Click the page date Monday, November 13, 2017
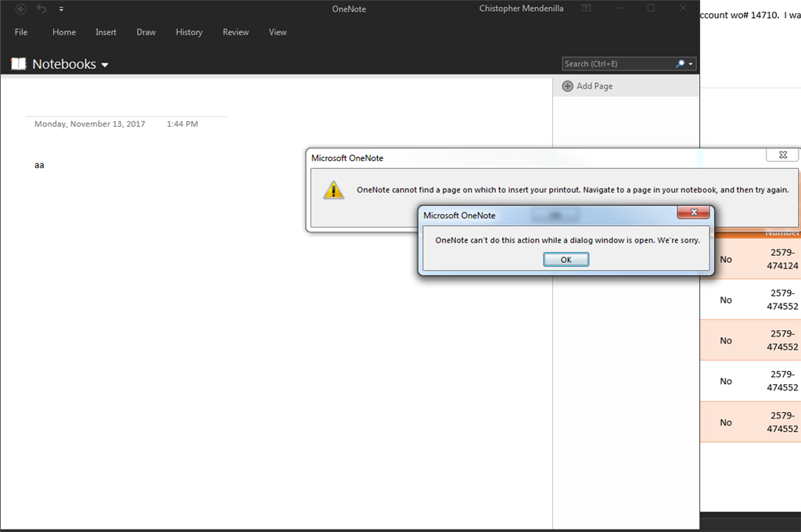The height and width of the screenshot is (532, 801). tap(90, 124)
